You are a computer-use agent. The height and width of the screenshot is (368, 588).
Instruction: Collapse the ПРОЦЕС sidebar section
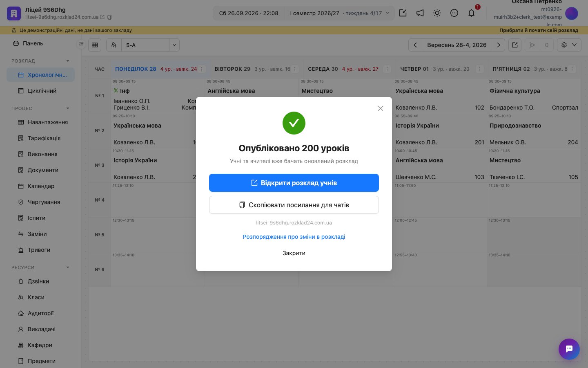(x=68, y=108)
